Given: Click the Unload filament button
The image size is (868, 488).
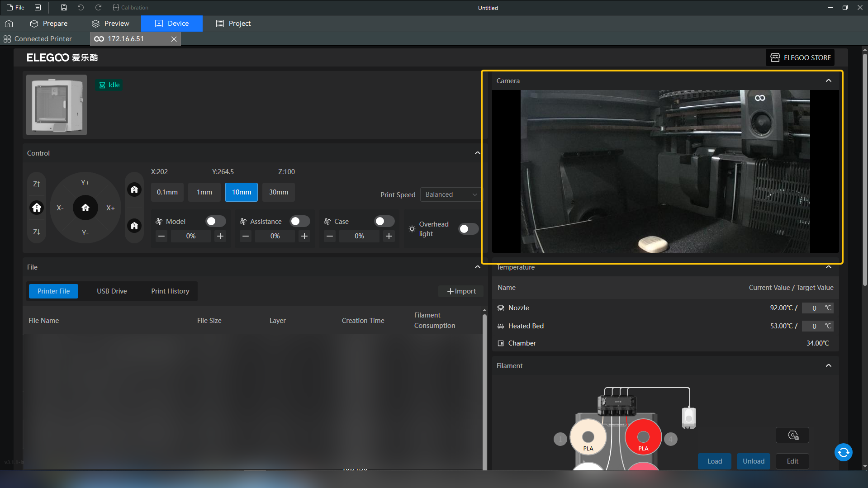Looking at the screenshot, I should click(754, 461).
